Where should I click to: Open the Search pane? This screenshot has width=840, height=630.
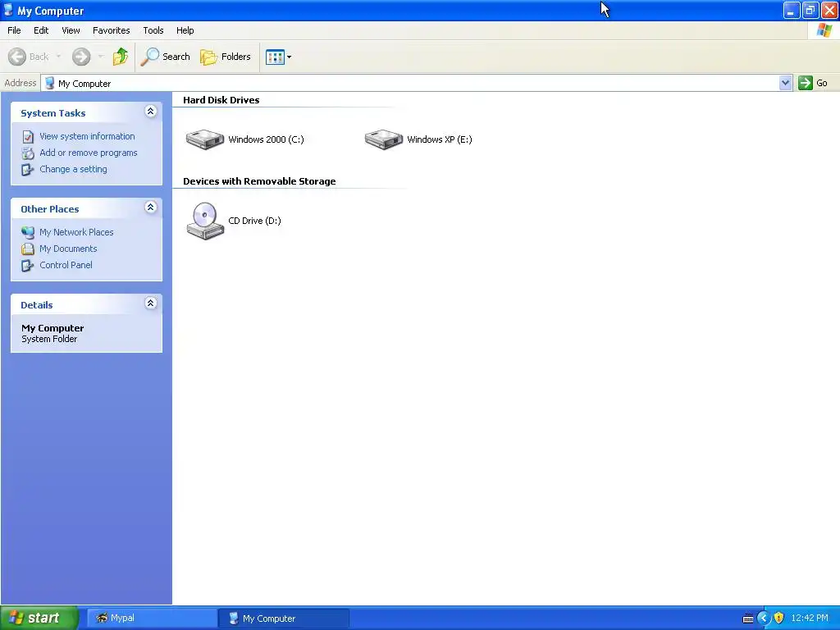tap(165, 57)
